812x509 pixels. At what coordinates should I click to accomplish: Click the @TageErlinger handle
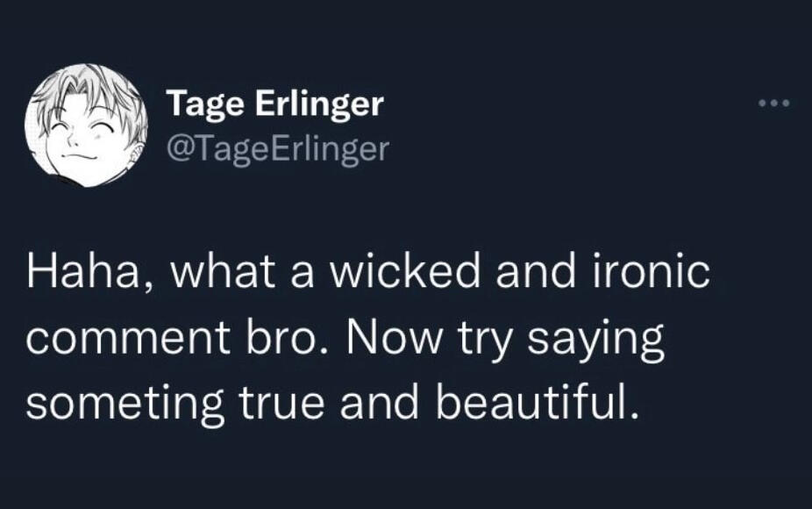click(x=277, y=149)
